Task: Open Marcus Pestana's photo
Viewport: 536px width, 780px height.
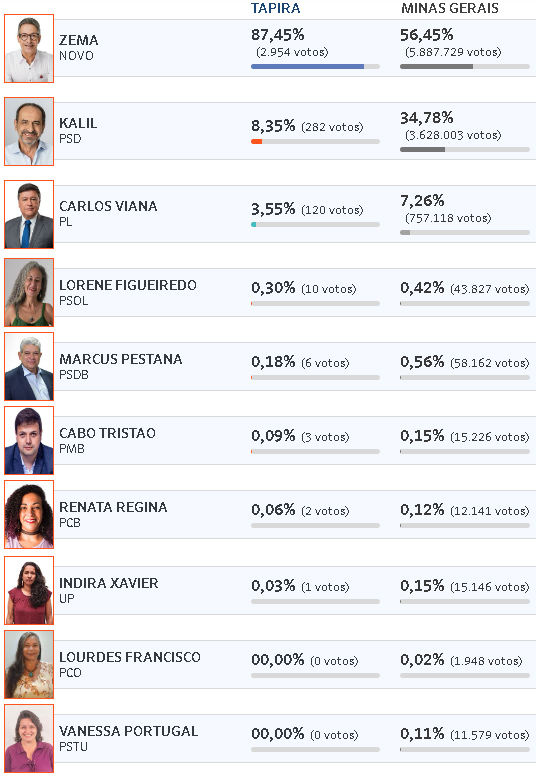Action: 29,367
